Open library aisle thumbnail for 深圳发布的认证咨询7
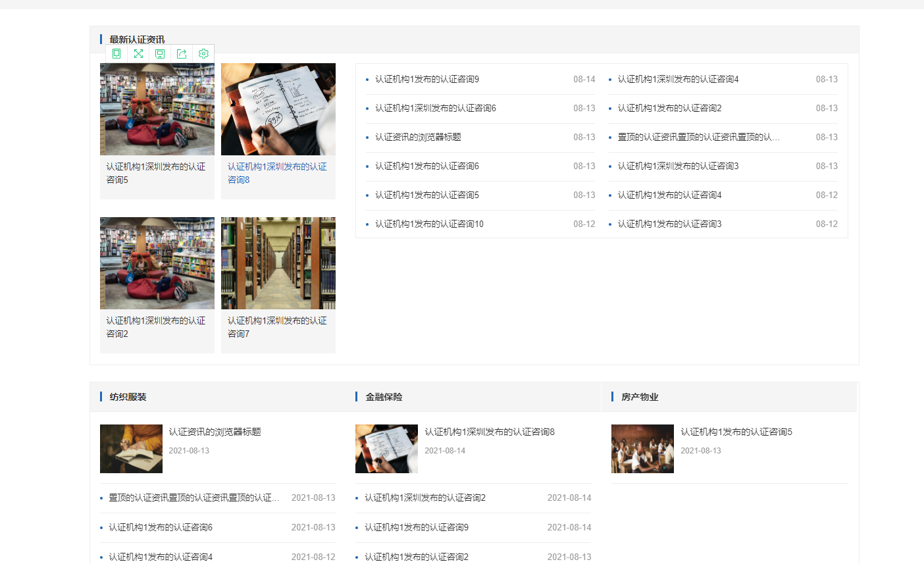The height and width of the screenshot is (564, 924). pos(278,263)
